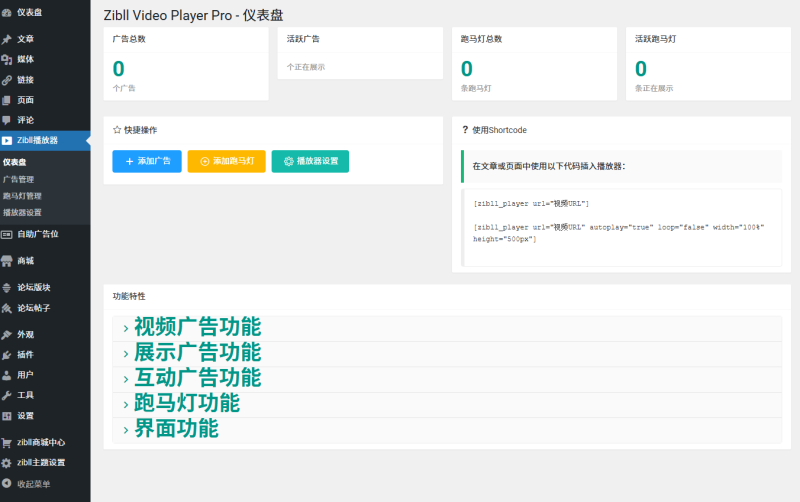Click the question mark icon beside 使用Shortcode
The height and width of the screenshot is (502, 800).
click(x=465, y=130)
